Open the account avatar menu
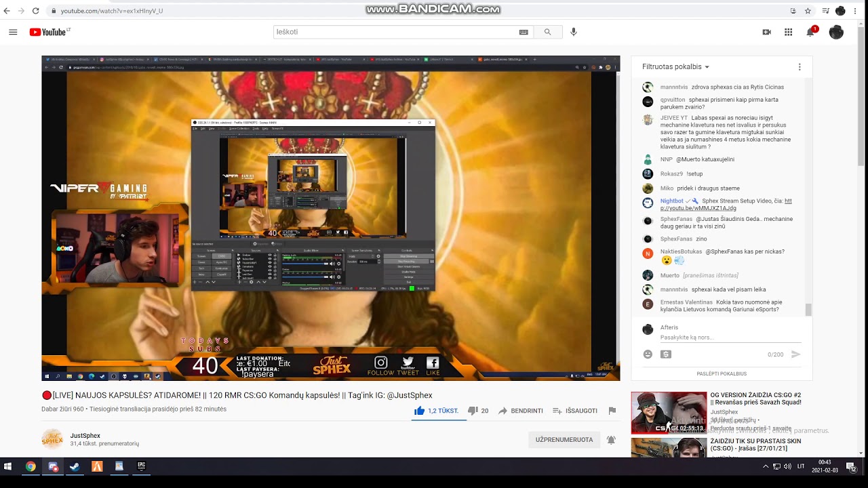The height and width of the screenshot is (488, 868). pyautogui.click(x=836, y=32)
